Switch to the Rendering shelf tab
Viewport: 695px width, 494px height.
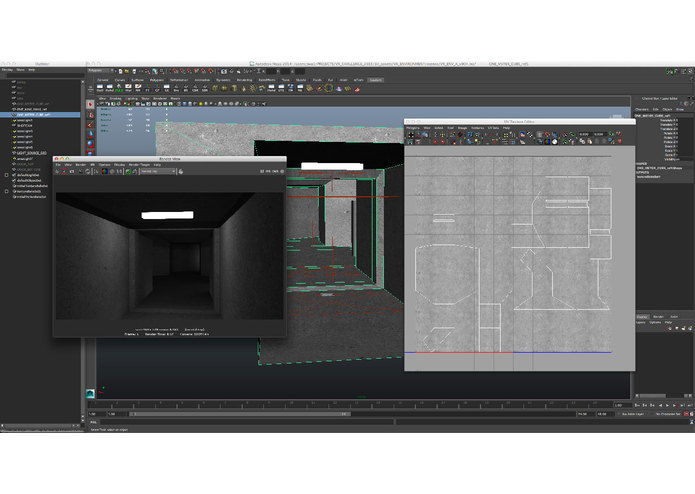(x=244, y=80)
